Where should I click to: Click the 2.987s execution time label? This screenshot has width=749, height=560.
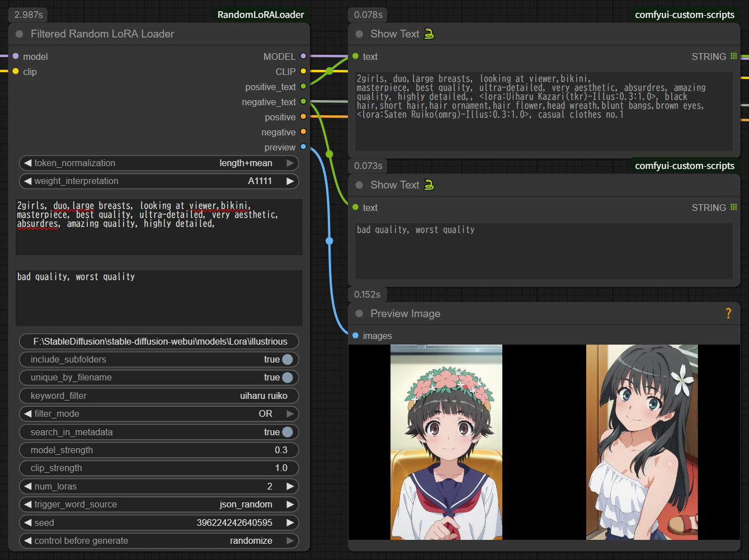tap(29, 15)
